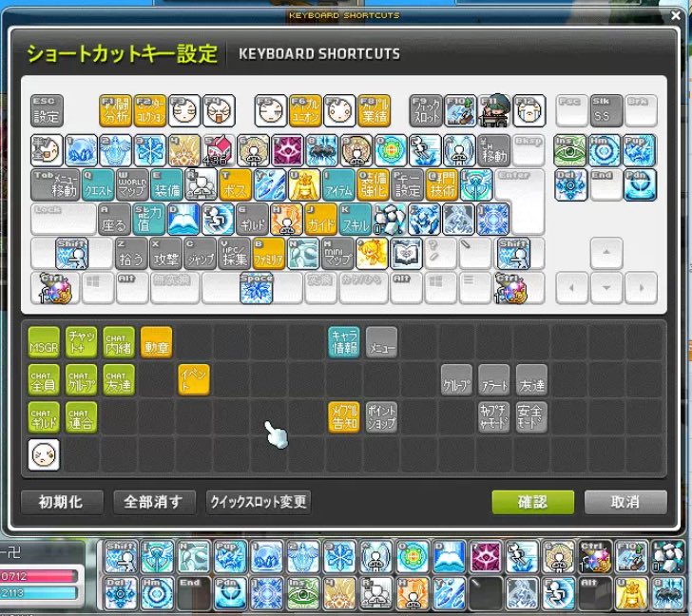Click the A 座る key
This screenshot has width=692, height=616.
tap(115, 219)
